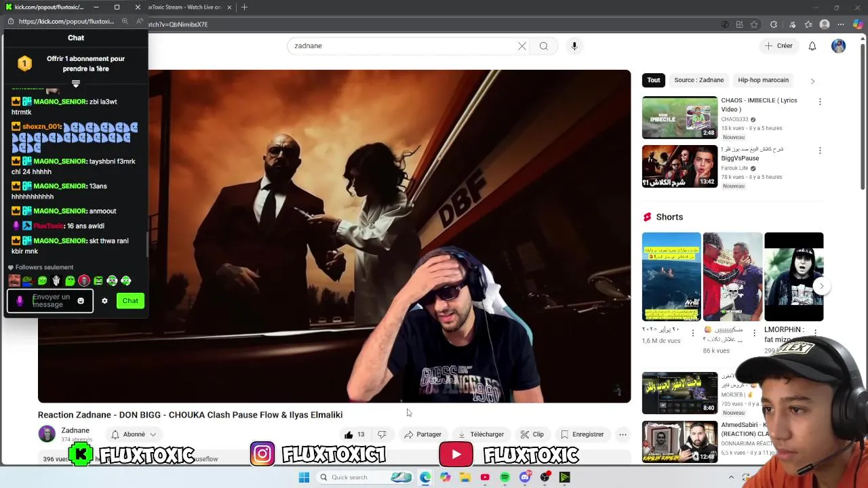The image size is (868, 488).
Task: Click the chat identity badge icon beside input
Action: [20, 301]
